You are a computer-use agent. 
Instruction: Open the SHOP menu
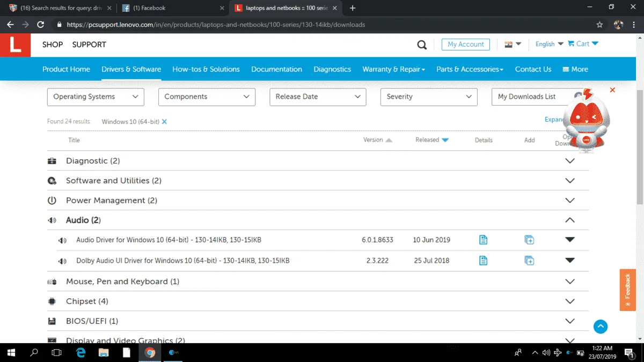click(x=53, y=45)
